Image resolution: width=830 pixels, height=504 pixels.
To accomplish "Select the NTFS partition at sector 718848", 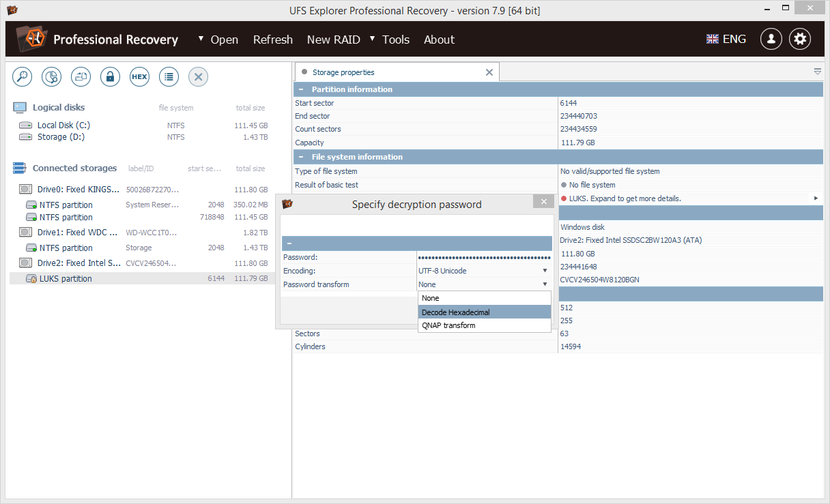I will tap(143, 217).
